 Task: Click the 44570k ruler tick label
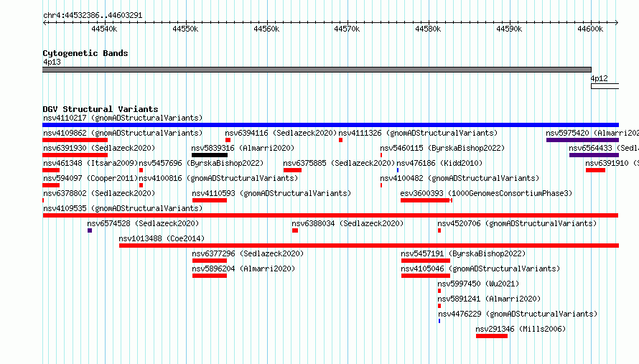coord(347,29)
